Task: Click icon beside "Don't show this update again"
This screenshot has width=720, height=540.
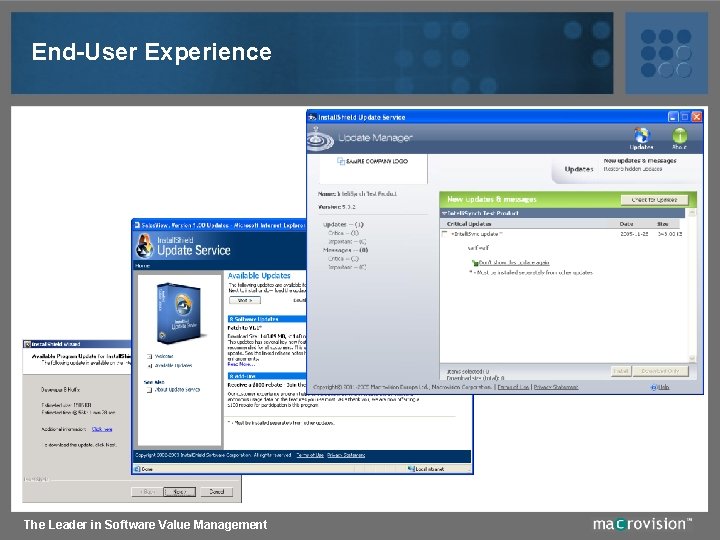Action: 475,263
